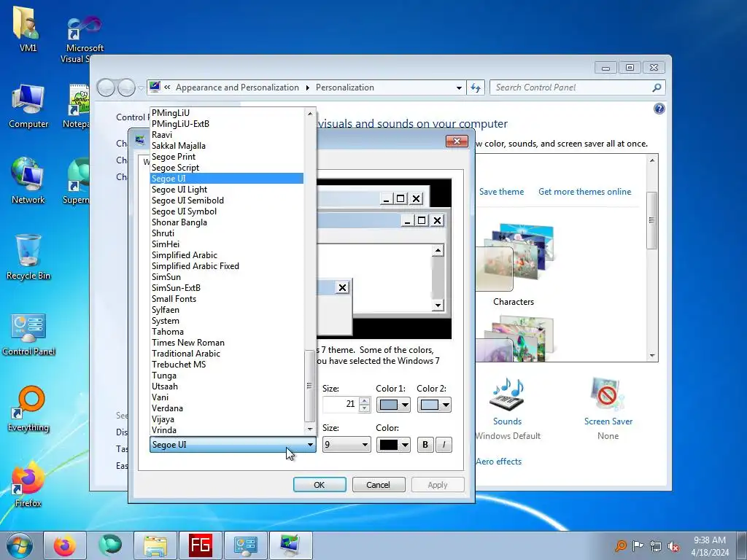Screen dimensions: 747x560
Task: Click the Show desktop strip
Action: (742, 545)
